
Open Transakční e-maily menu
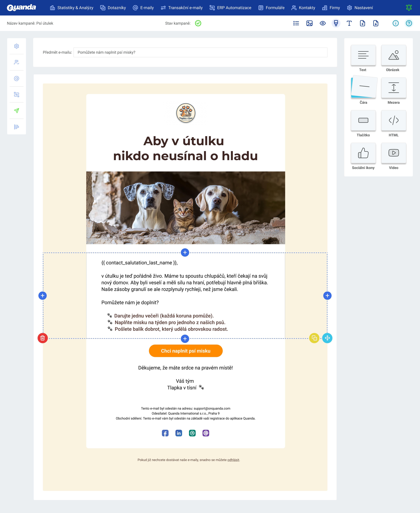[x=182, y=8]
